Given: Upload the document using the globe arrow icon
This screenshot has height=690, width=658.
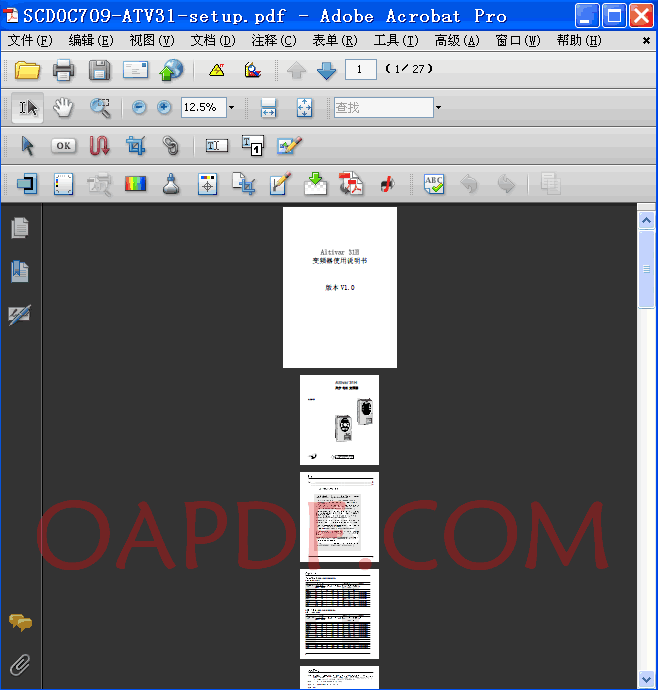Looking at the screenshot, I should point(171,70).
